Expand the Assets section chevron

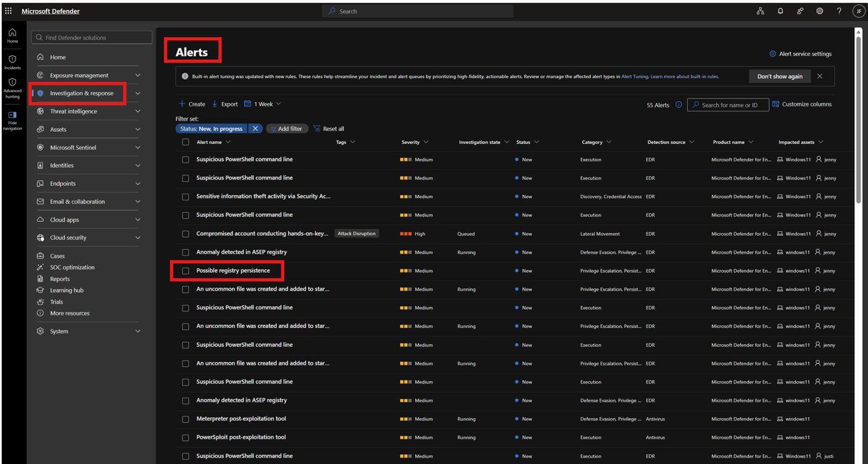[138, 129]
